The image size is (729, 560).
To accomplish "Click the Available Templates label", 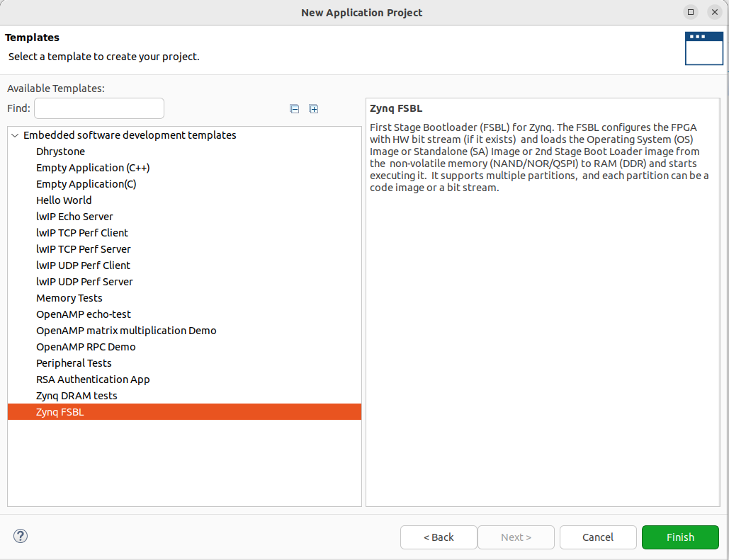I will [56, 88].
